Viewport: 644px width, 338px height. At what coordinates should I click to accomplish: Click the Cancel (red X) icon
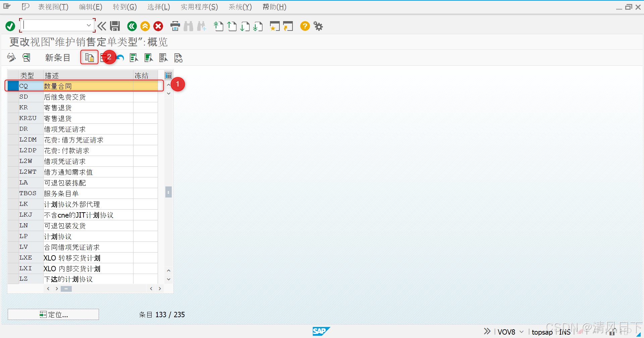[158, 26]
